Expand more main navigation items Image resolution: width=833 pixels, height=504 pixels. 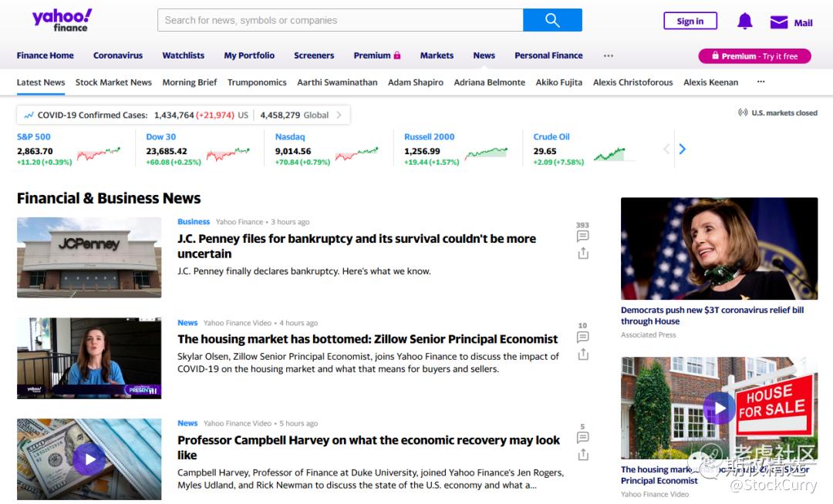pyautogui.click(x=608, y=55)
